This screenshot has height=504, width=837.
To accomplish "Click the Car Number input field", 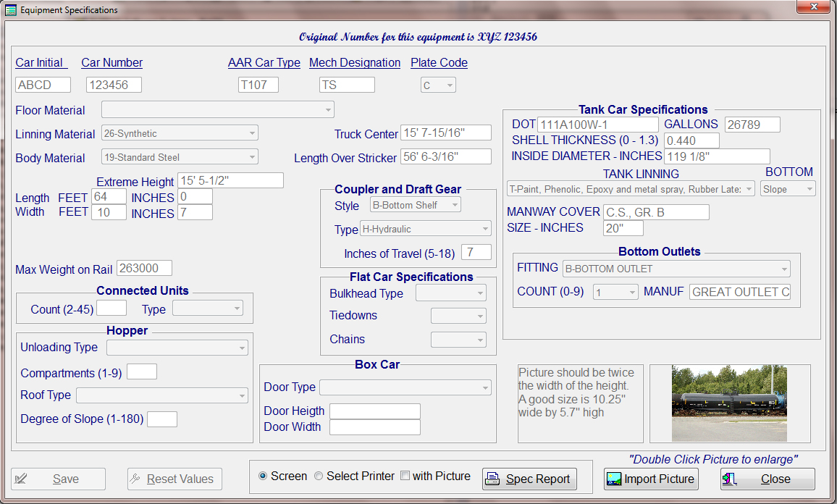I will coord(114,85).
